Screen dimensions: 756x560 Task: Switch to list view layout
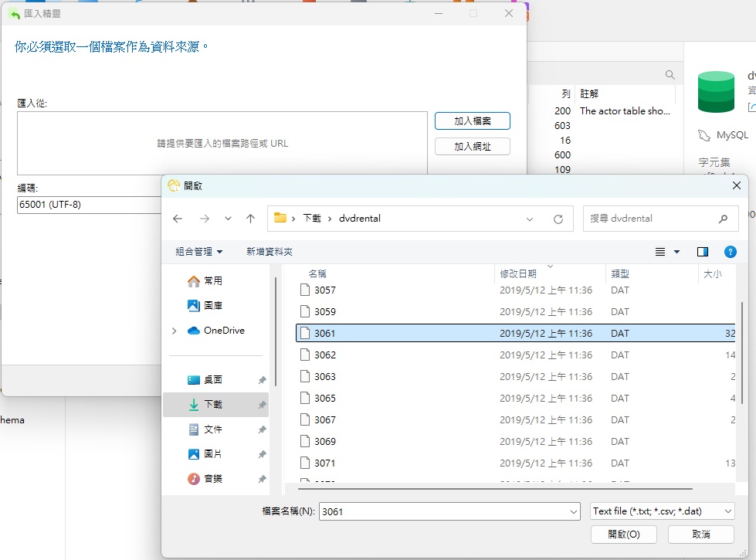(x=660, y=251)
